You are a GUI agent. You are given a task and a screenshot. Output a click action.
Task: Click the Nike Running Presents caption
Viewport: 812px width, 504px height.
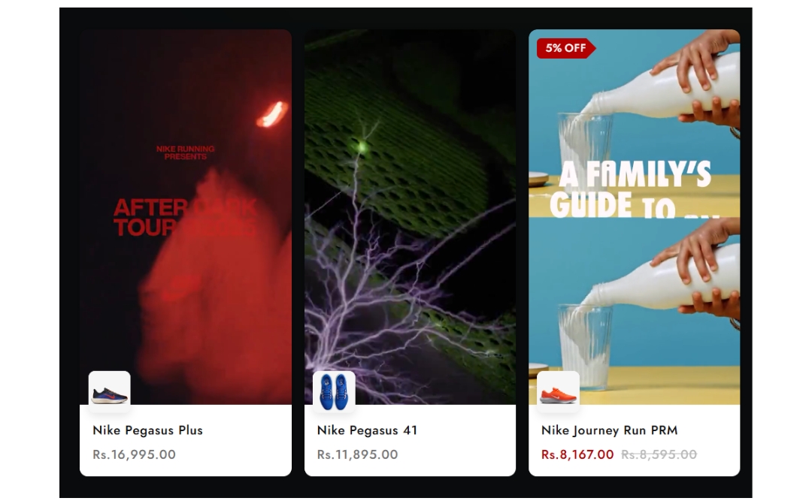(x=186, y=152)
